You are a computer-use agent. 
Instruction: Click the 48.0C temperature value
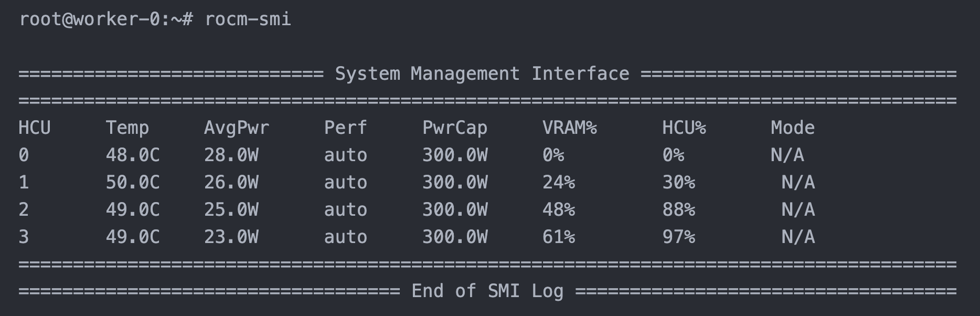click(x=133, y=155)
